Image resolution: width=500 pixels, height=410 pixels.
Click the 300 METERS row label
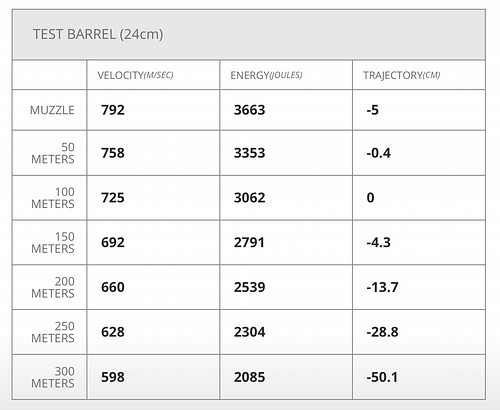(53, 377)
